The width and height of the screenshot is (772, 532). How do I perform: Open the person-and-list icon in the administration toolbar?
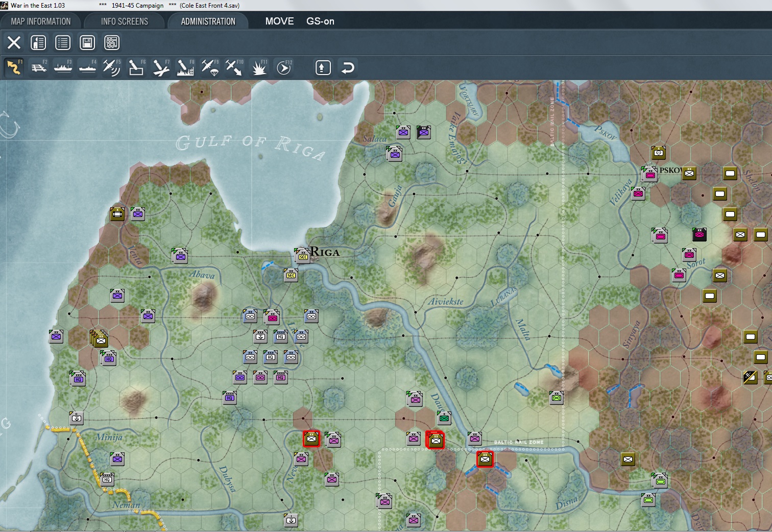[38, 42]
